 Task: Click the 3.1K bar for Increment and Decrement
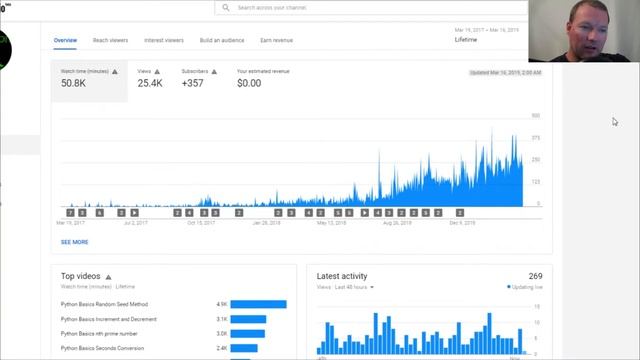[248, 319]
